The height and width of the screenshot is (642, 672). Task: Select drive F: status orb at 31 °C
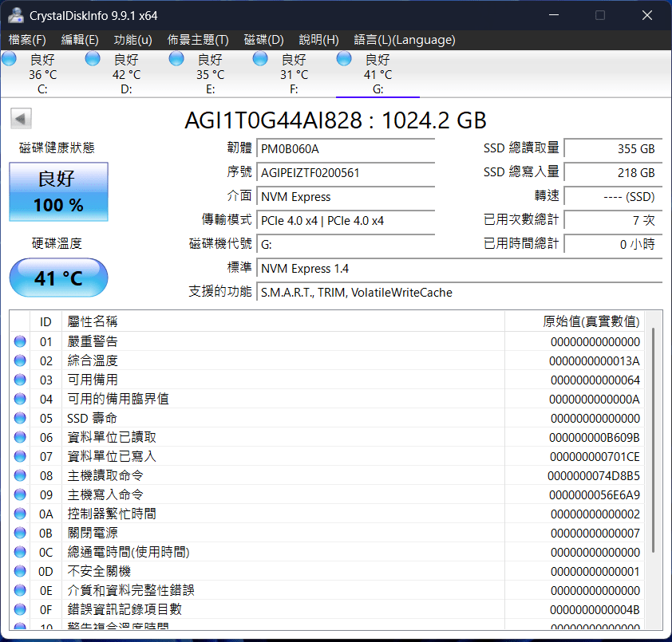point(260,59)
